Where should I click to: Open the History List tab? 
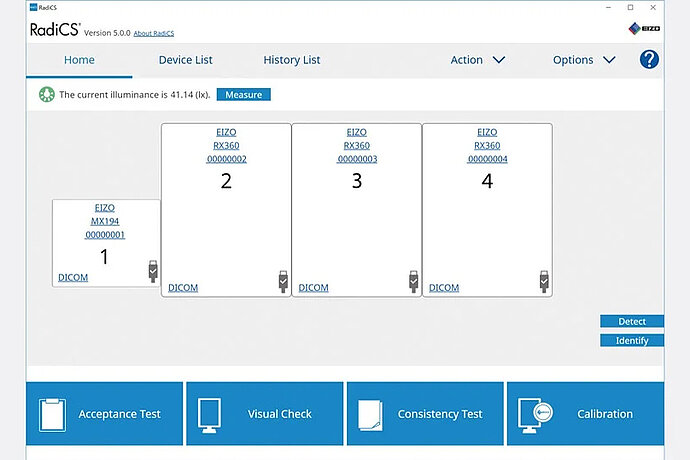(291, 60)
